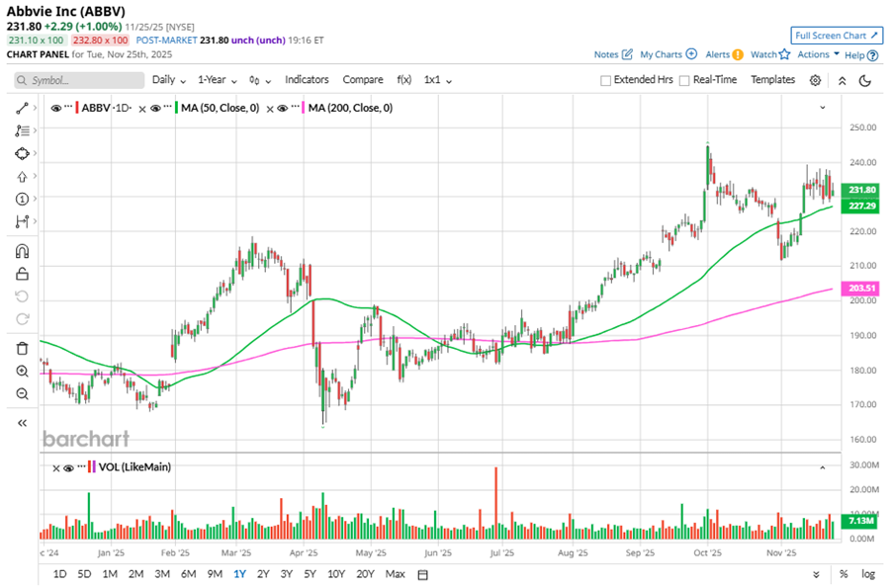Remove the VOL (LikeMain) pane
Viewport: 892px width, 588px height.
point(55,468)
